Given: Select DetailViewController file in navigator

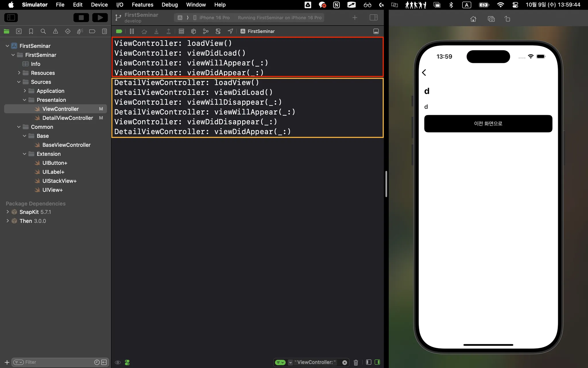Looking at the screenshot, I should point(67,118).
